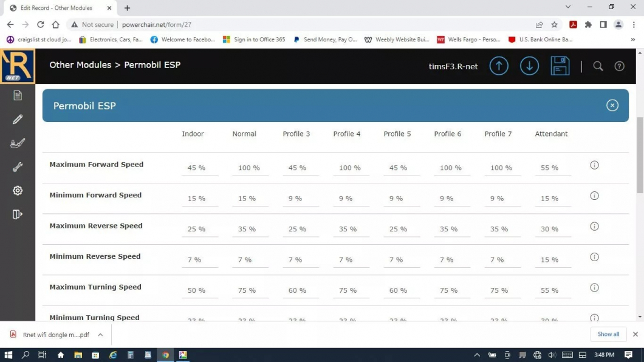Click the page vertical scrollbar thumb
Viewport: 644px width, 362px height.
point(640,155)
